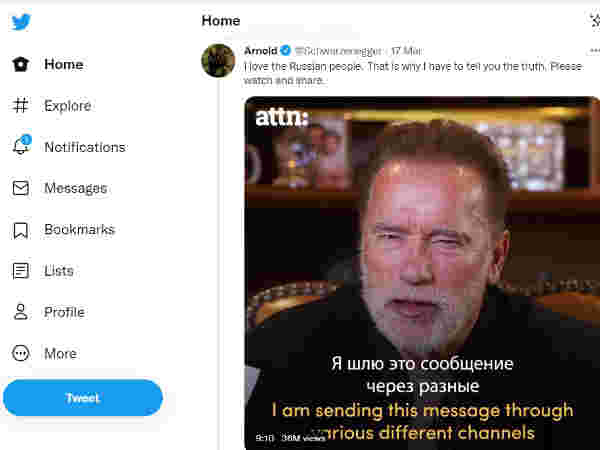This screenshot has width=600, height=450.
Task: Click the Home heading at the top
Action: click(221, 20)
